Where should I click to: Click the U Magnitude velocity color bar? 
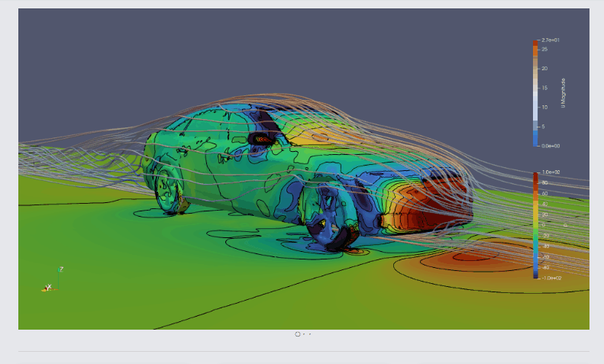[x=535, y=92]
